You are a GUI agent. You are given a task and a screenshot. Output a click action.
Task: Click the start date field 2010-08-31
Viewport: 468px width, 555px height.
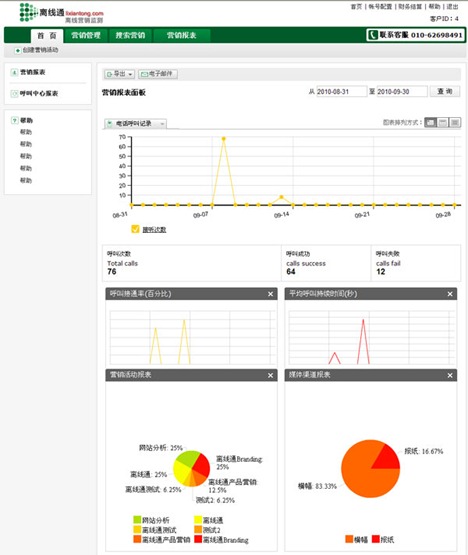click(341, 91)
